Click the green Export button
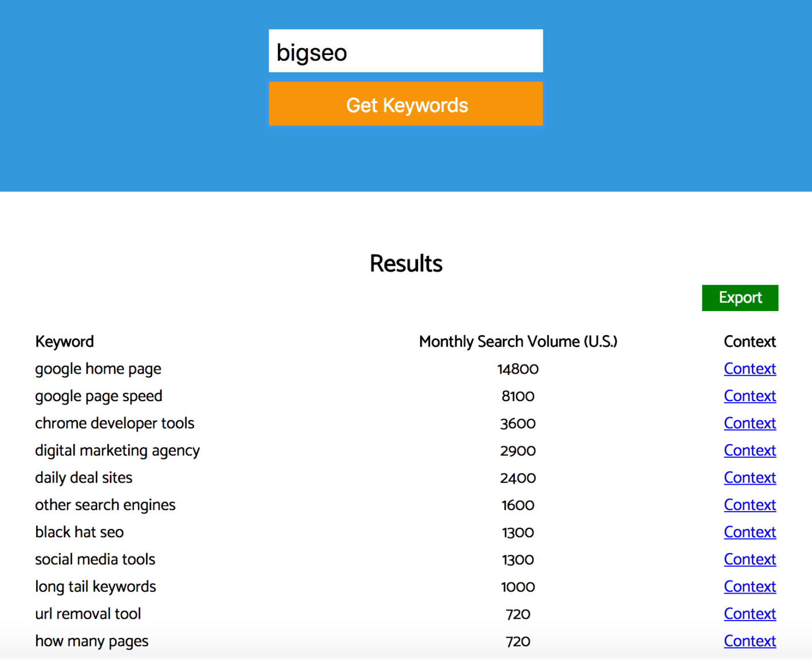812x663 pixels. (x=740, y=298)
